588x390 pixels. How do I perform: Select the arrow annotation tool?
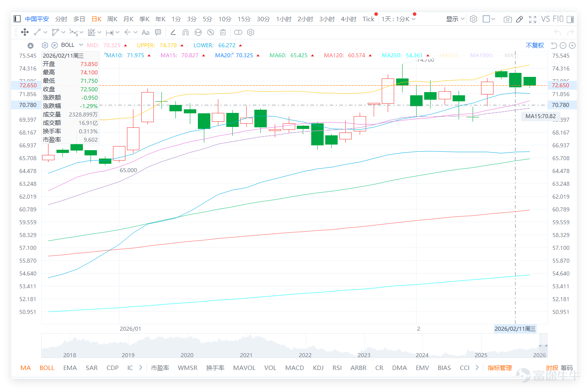pos(127,32)
